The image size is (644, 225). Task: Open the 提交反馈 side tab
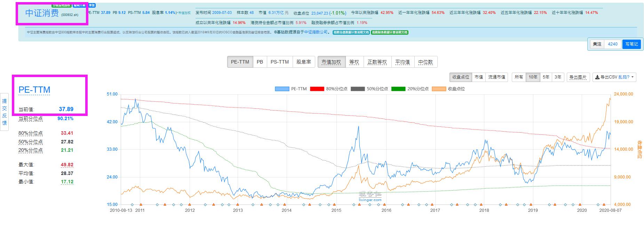4,112
